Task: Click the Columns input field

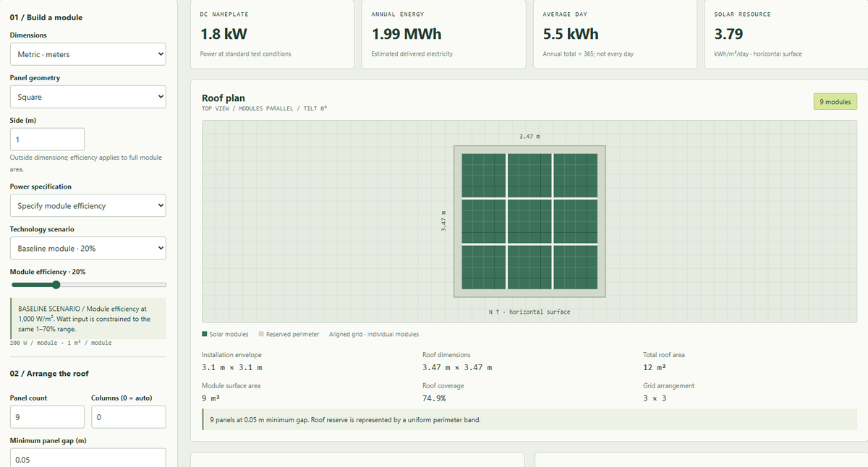Action: click(128, 417)
